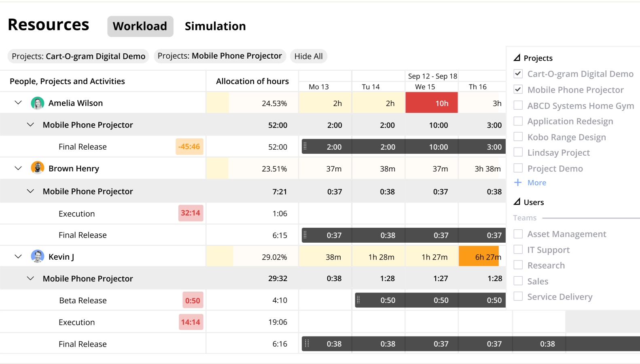
Task: Click the red 10h overload cell for Amelia
Action: coord(431,103)
